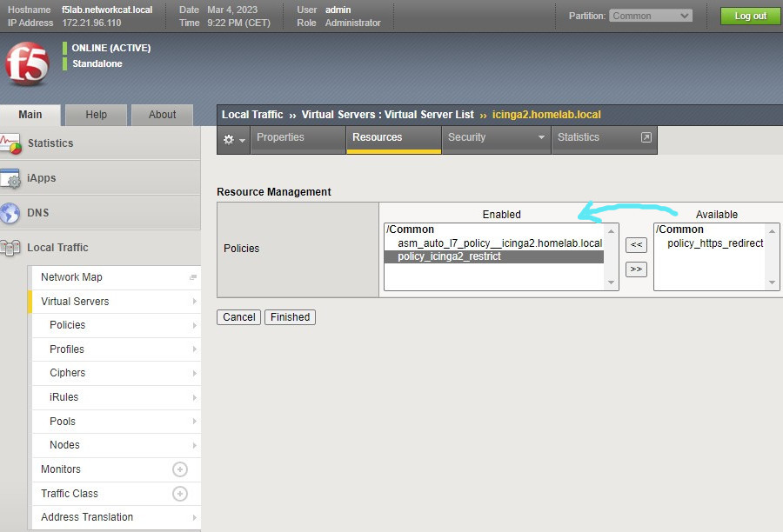Open Profiles menu item
This screenshot has height=532, width=783.
tap(117, 349)
